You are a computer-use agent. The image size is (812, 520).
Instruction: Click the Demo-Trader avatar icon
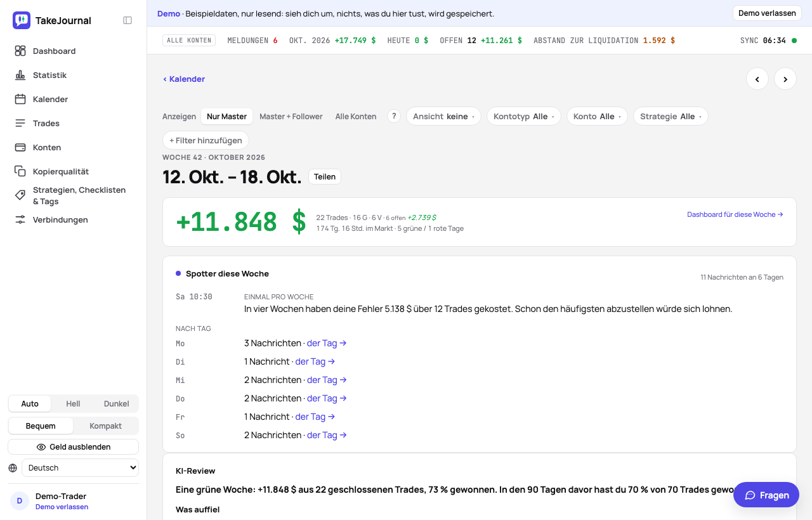coord(20,501)
